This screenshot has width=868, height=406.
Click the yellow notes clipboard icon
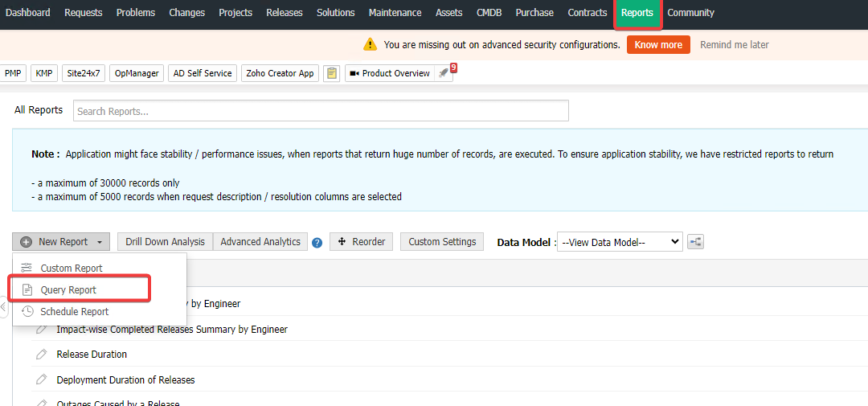tap(331, 73)
